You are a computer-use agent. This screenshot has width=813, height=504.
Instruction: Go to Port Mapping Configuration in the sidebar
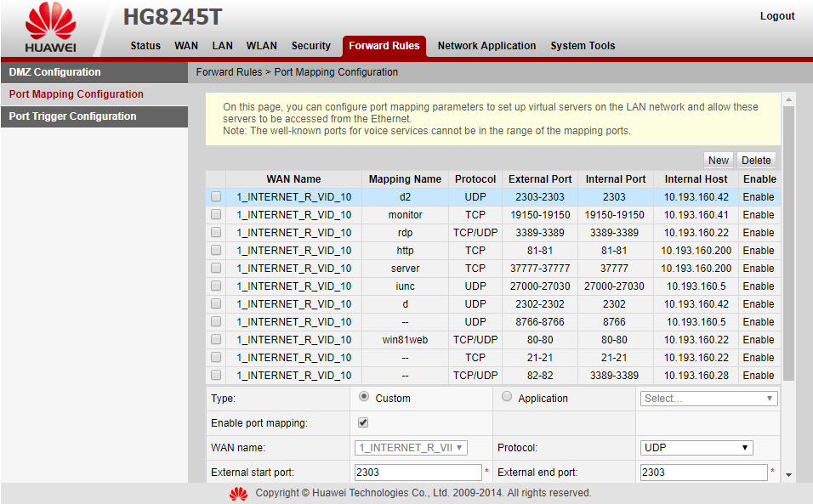pos(94,94)
